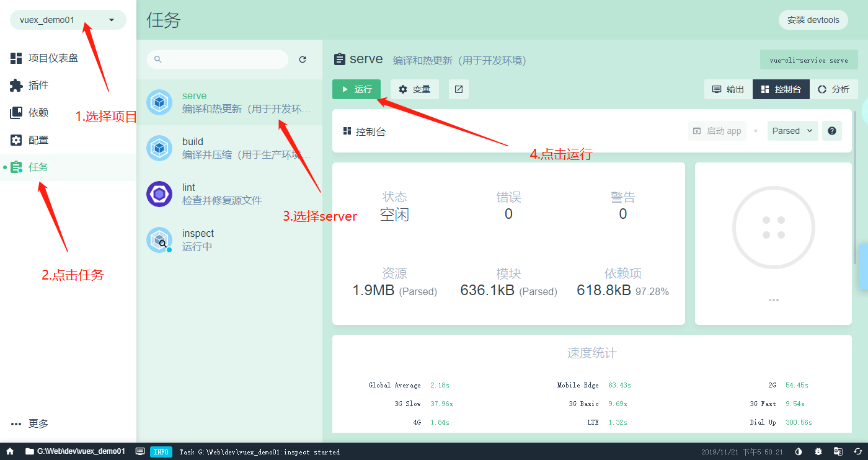Click the clipboard icon beside serve title

click(339, 60)
